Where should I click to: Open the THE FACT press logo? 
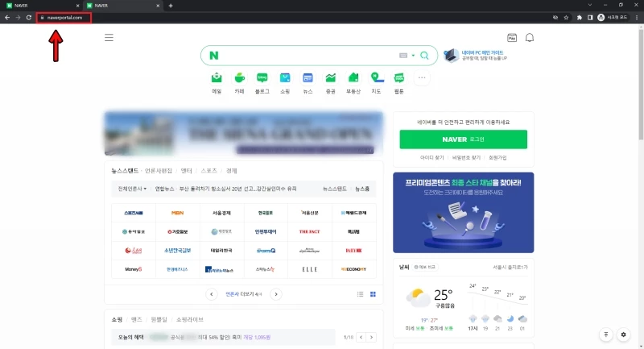point(309,232)
